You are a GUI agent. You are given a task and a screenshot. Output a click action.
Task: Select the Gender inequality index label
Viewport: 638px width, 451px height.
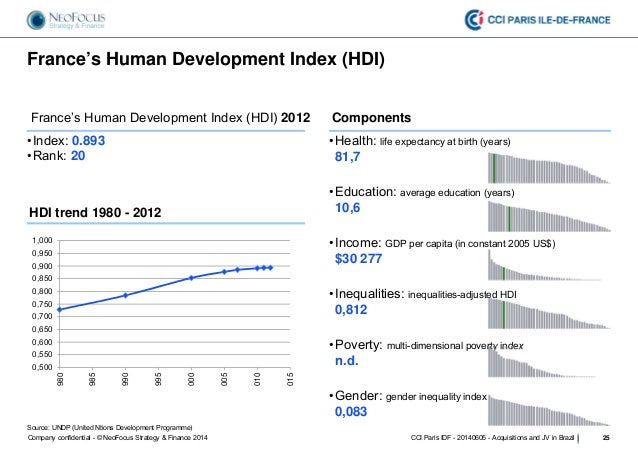[x=411, y=396]
